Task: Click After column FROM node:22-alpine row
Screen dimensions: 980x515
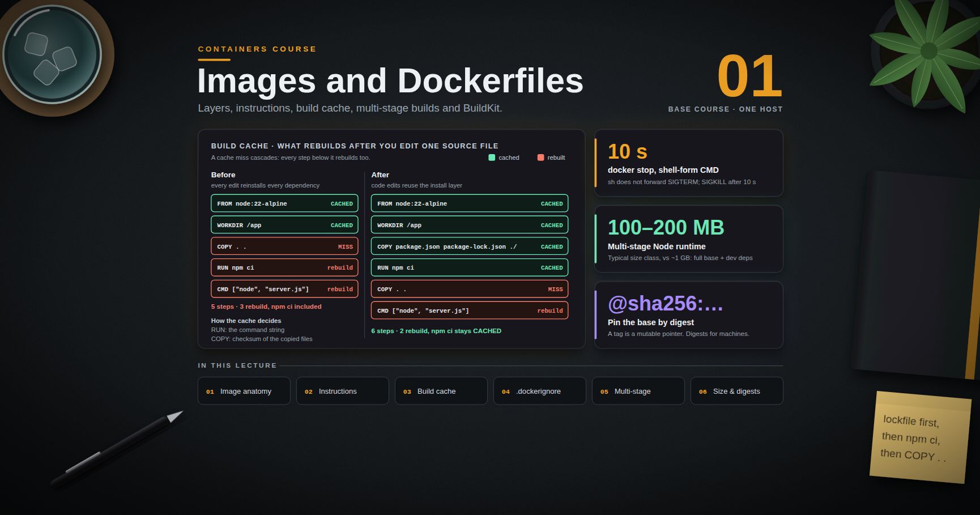Action: [470, 203]
